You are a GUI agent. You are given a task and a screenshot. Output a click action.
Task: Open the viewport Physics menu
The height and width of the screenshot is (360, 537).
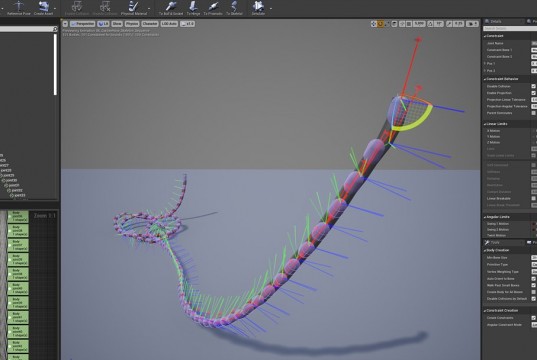click(132, 24)
